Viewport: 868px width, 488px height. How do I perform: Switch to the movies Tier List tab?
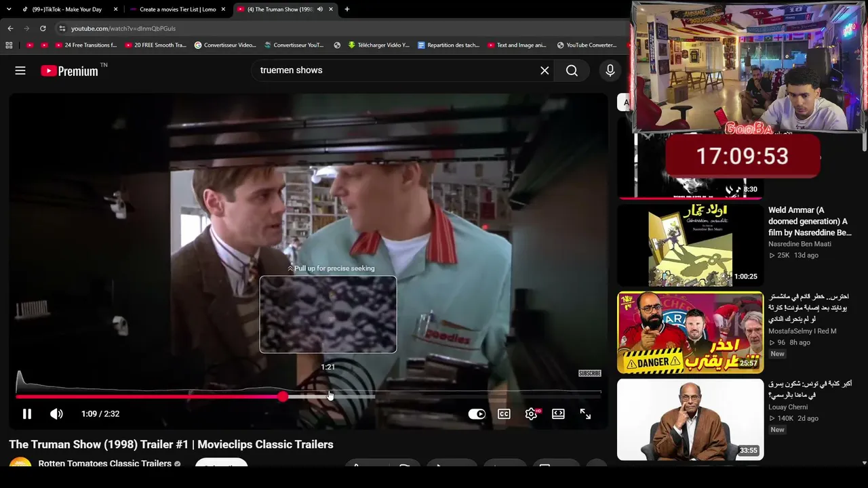pos(178,9)
